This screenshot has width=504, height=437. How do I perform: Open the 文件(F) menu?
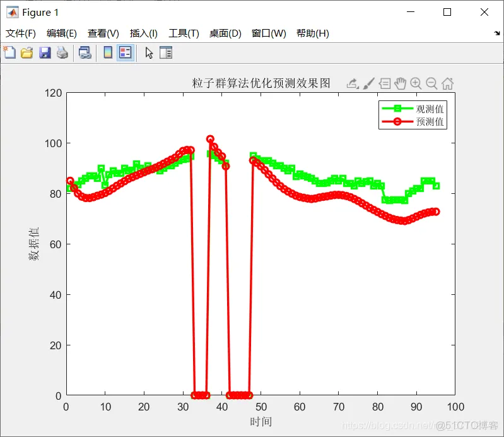[21, 33]
